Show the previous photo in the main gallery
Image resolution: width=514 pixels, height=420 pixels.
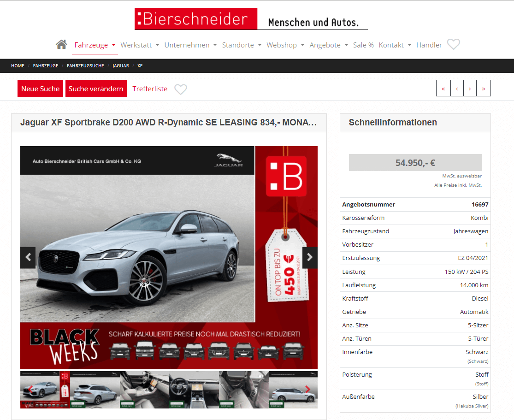point(28,257)
